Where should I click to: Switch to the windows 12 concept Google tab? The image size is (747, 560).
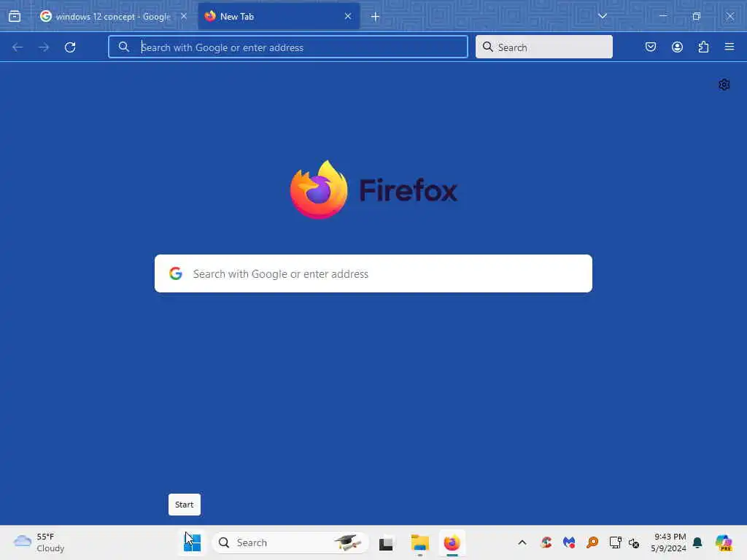(x=112, y=16)
